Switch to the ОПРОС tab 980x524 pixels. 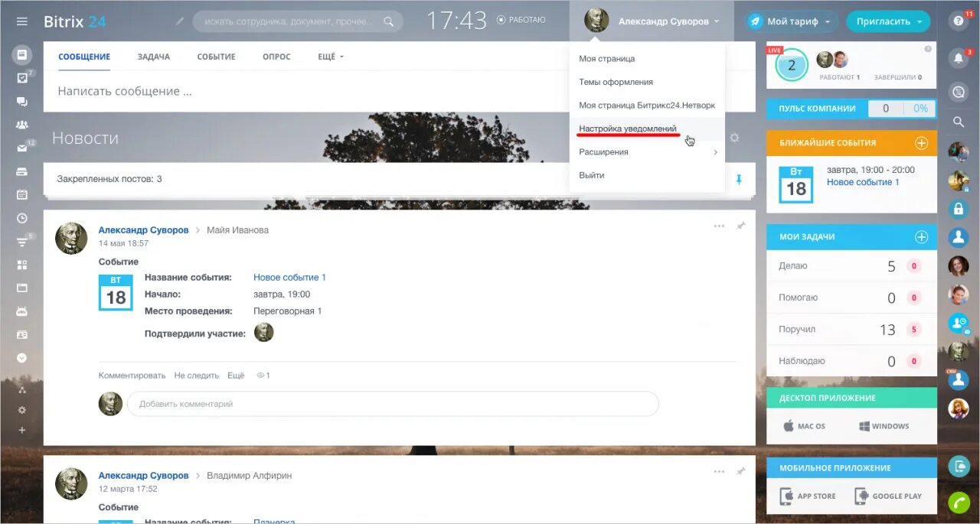pyautogui.click(x=276, y=57)
